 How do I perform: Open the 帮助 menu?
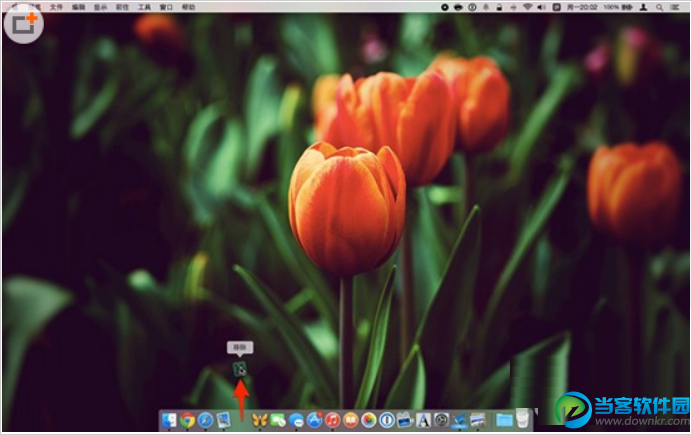click(188, 7)
